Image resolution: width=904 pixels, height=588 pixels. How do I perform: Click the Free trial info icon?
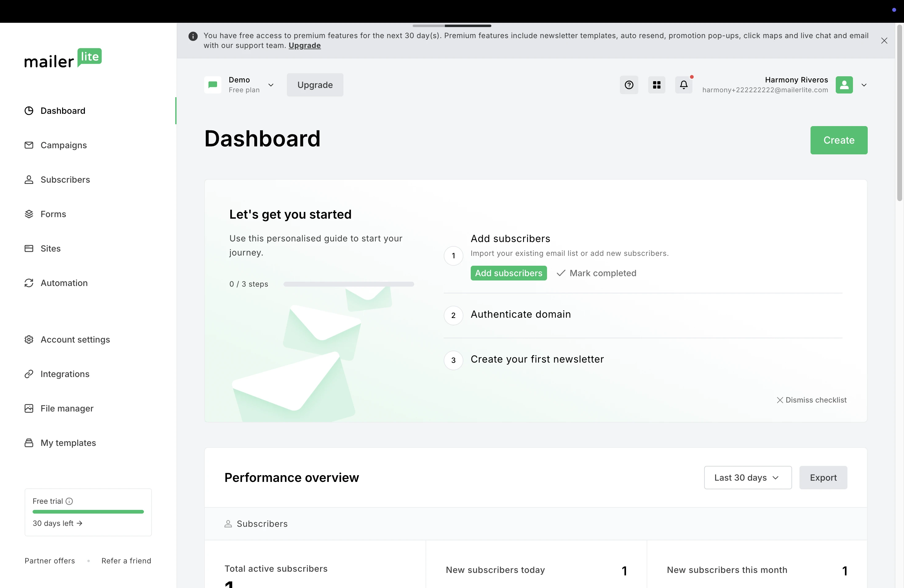click(69, 501)
